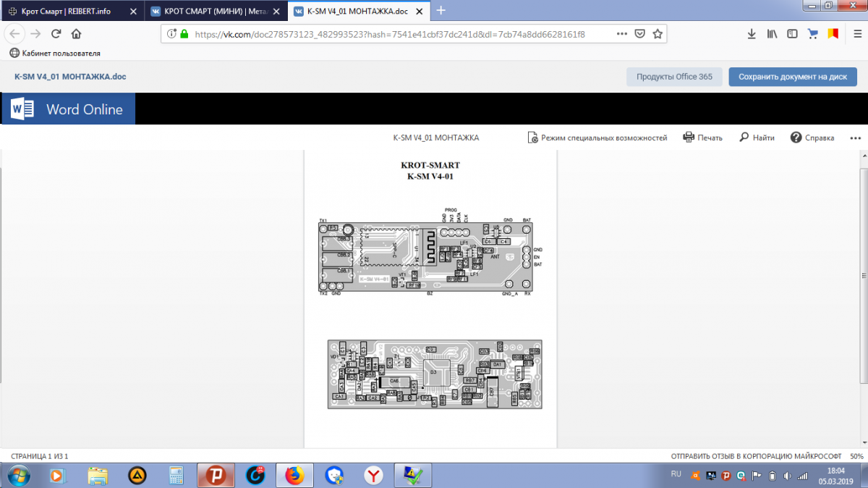Open the Firefox downloads panel
This screenshot has width=868, height=488.
(752, 34)
